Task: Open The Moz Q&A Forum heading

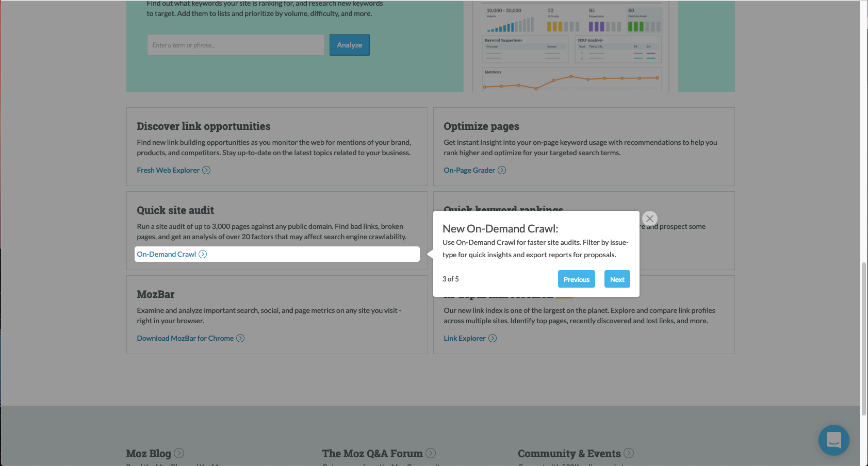Action: pos(372,454)
